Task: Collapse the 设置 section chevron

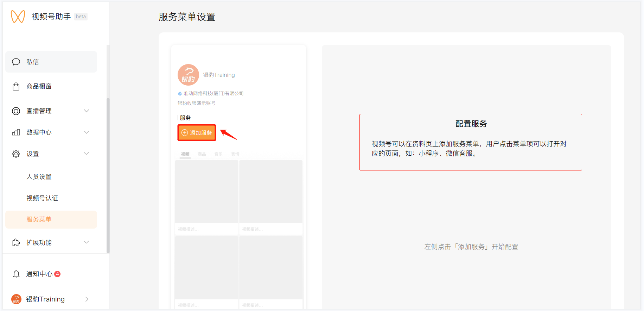Action: (x=87, y=154)
